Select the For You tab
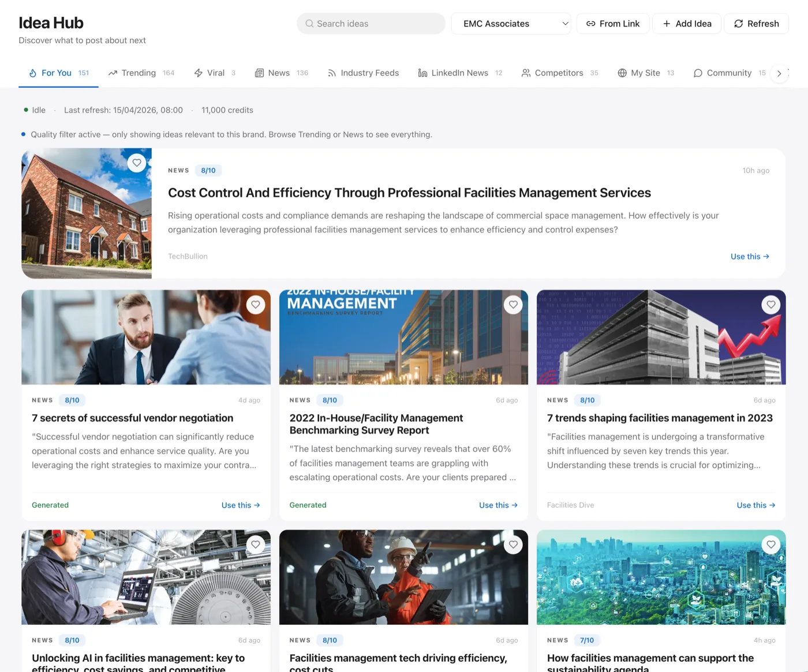The image size is (808, 672). (59, 73)
